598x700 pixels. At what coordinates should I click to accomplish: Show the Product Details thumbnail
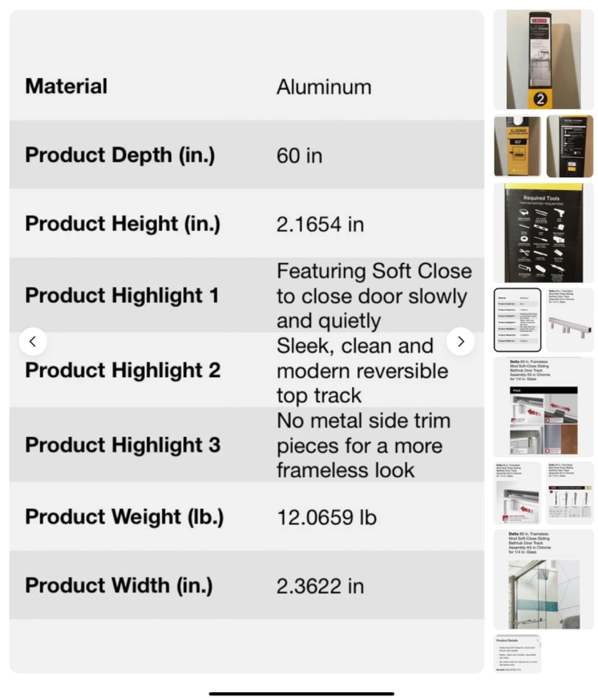tap(517, 654)
